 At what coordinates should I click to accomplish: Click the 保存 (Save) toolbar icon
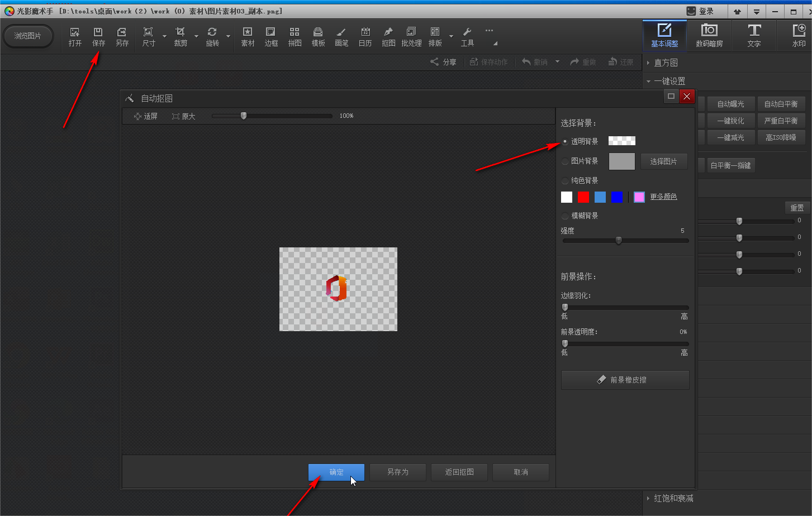[98, 37]
